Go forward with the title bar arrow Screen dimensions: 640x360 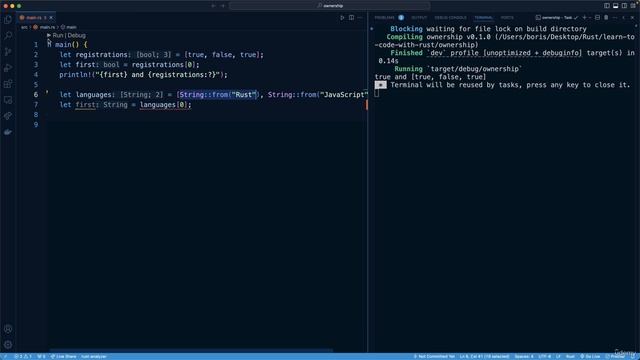pos(223,6)
